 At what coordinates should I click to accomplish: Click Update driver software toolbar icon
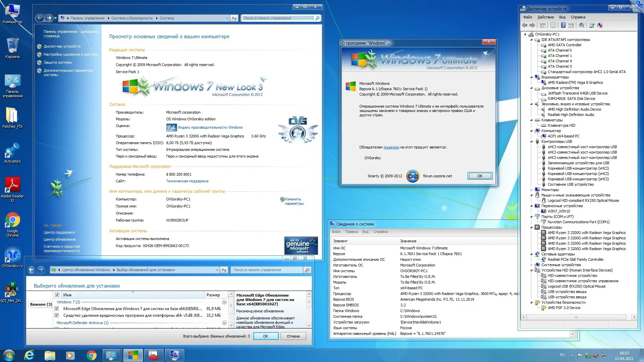coord(592,25)
